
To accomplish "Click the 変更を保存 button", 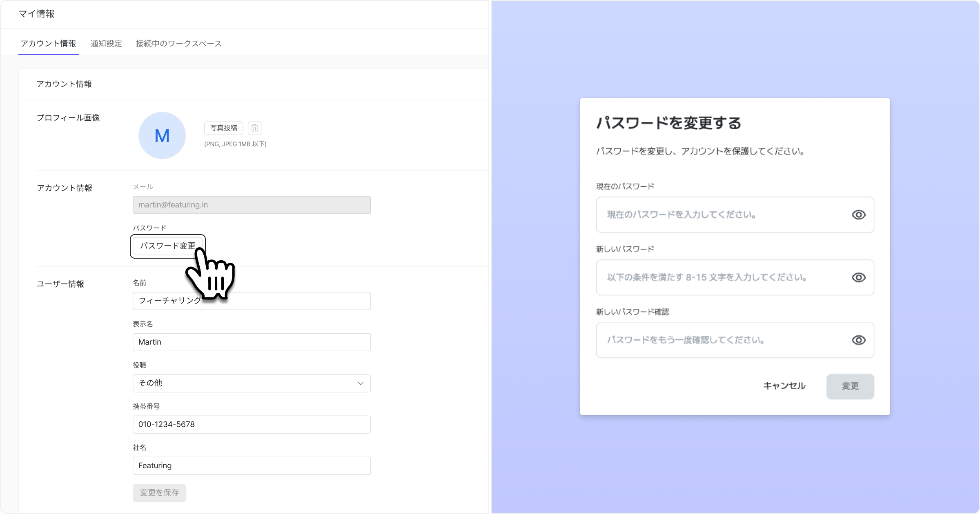I will [x=159, y=493].
